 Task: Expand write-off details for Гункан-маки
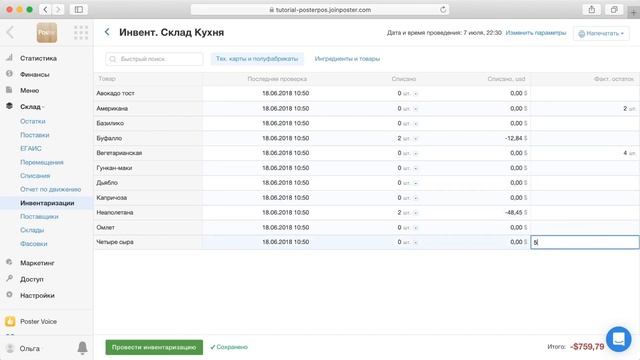(416, 168)
